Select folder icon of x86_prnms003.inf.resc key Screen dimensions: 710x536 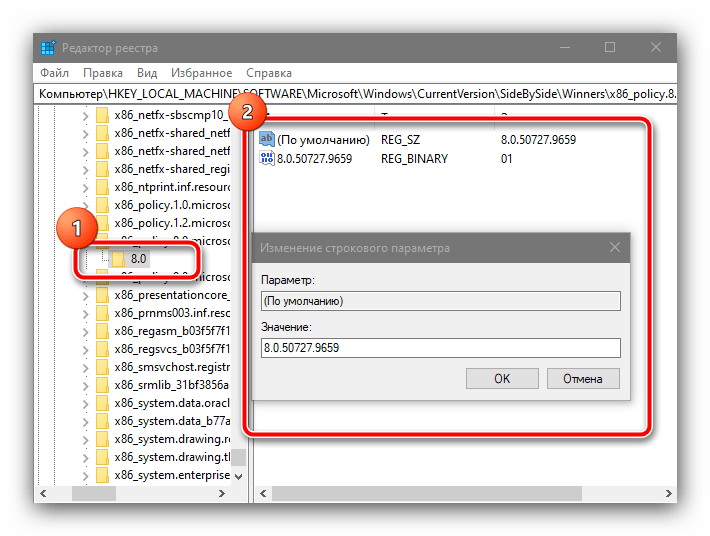102,313
